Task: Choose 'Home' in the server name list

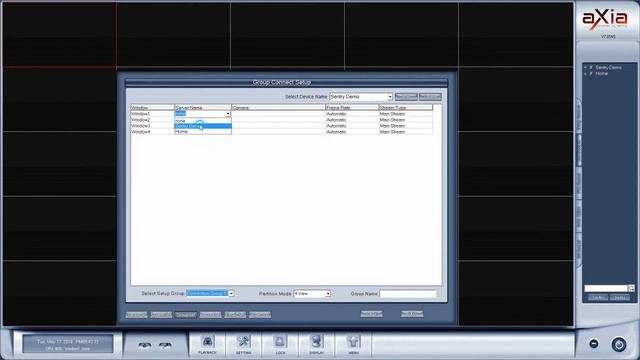Action: (x=203, y=131)
